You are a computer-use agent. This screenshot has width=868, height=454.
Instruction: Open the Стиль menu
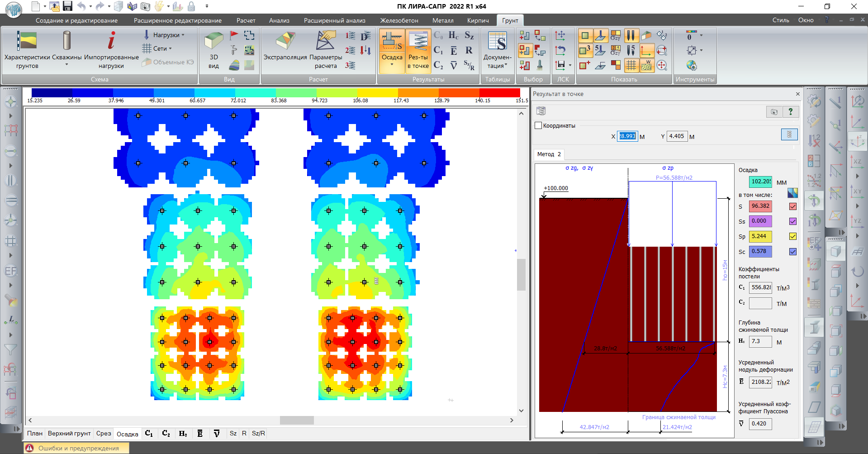coord(780,20)
